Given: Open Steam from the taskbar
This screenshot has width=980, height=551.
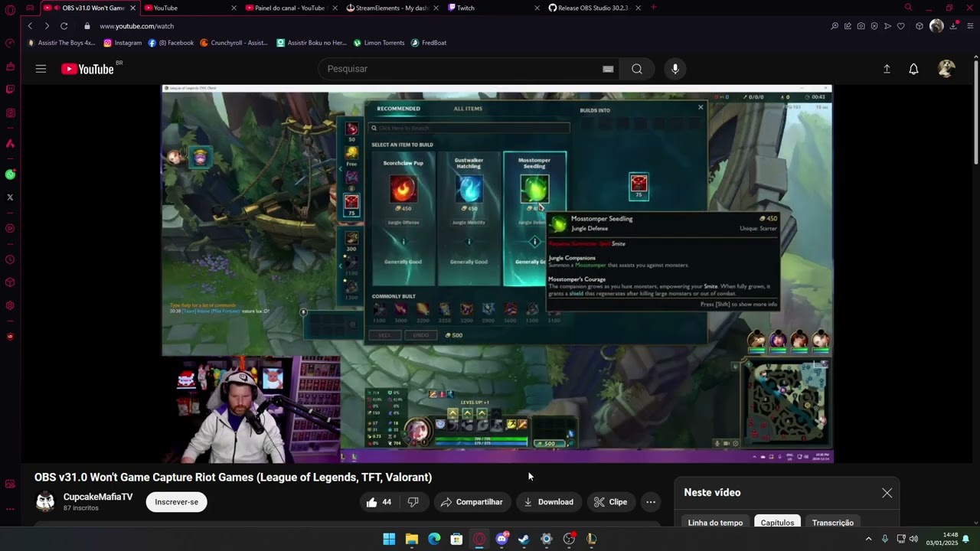Looking at the screenshot, I should point(524,540).
